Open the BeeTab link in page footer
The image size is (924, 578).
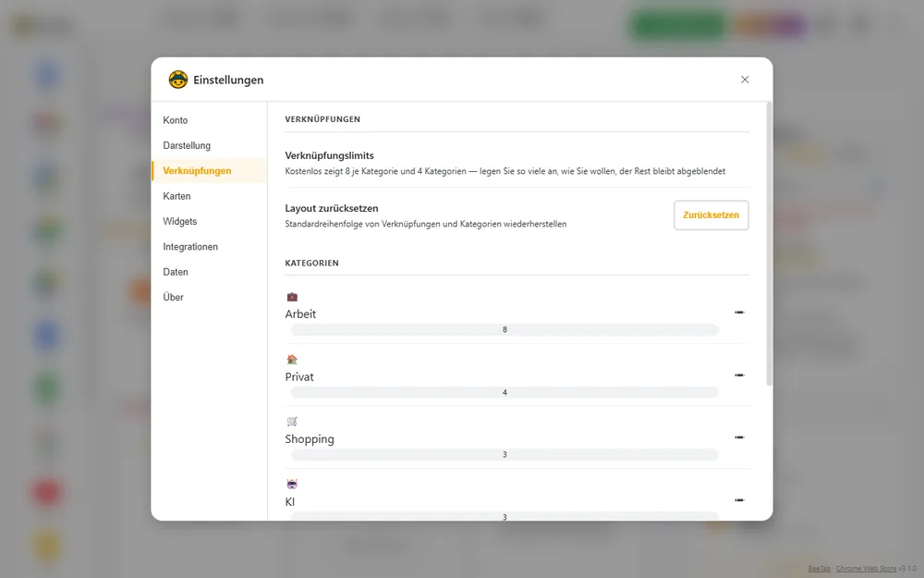click(819, 569)
